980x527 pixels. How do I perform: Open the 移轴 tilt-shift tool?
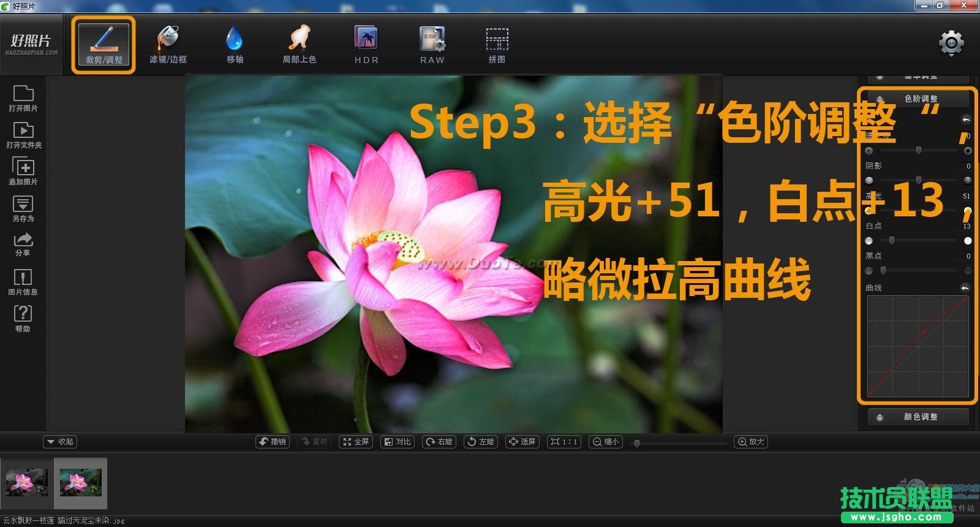point(235,45)
